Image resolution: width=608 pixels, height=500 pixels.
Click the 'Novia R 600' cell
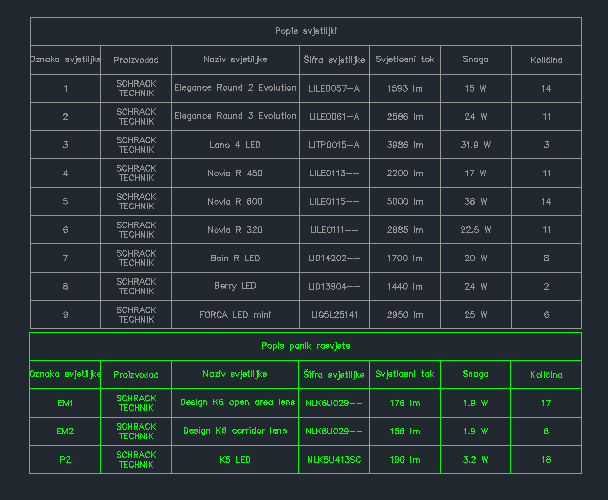(235, 201)
